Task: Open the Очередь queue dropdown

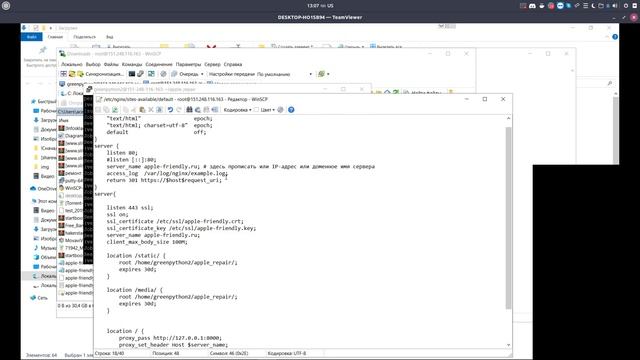Action: pyautogui.click(x=187, y=74)
